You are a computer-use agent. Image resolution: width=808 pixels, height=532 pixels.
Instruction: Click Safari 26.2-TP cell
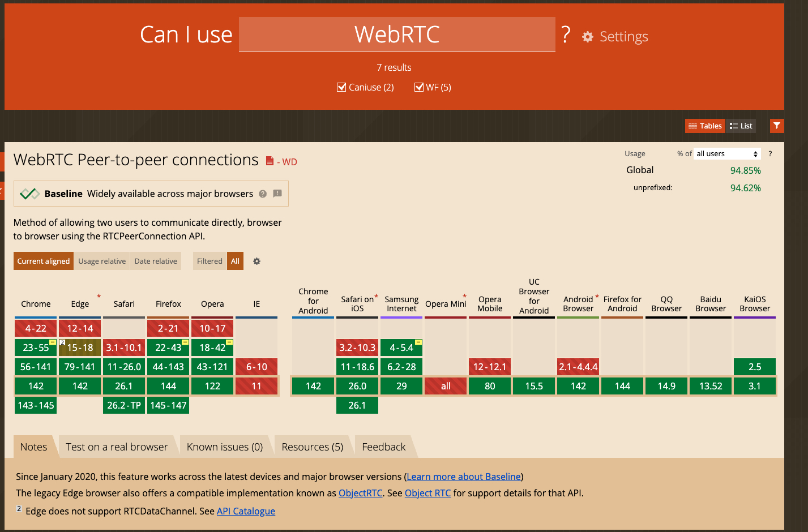pos(124,405)
